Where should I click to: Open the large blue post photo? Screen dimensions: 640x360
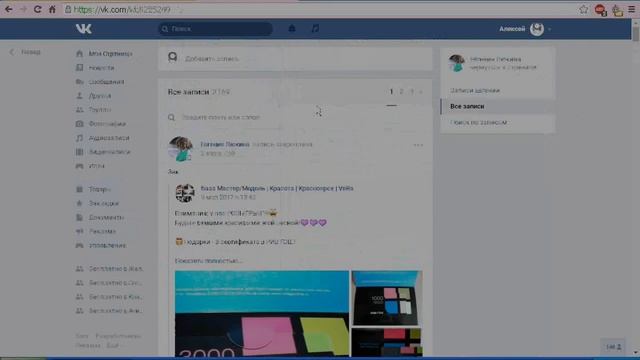[262, 313]
